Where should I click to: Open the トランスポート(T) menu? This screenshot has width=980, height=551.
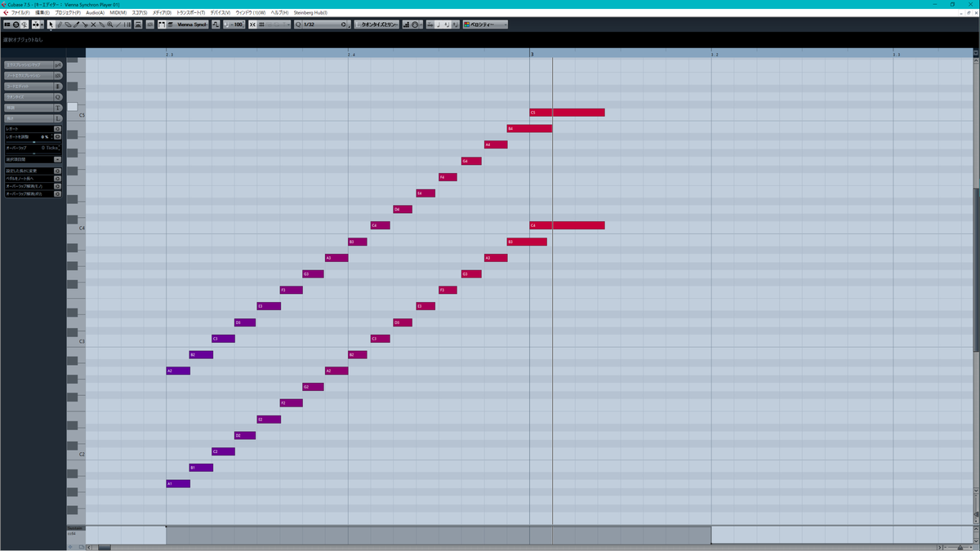[190, 13]
